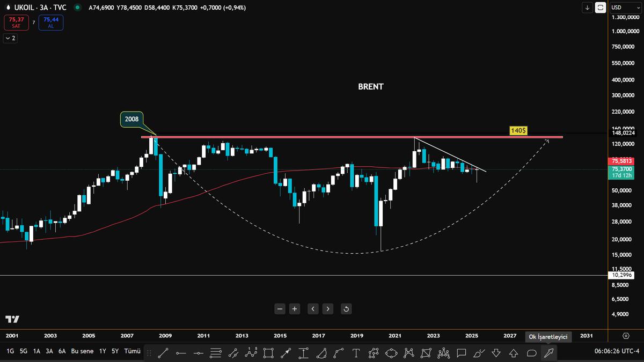This screenshot has height=362, width=644.
Task: Select the Cypher pattern tool
Action: (426, 353)
